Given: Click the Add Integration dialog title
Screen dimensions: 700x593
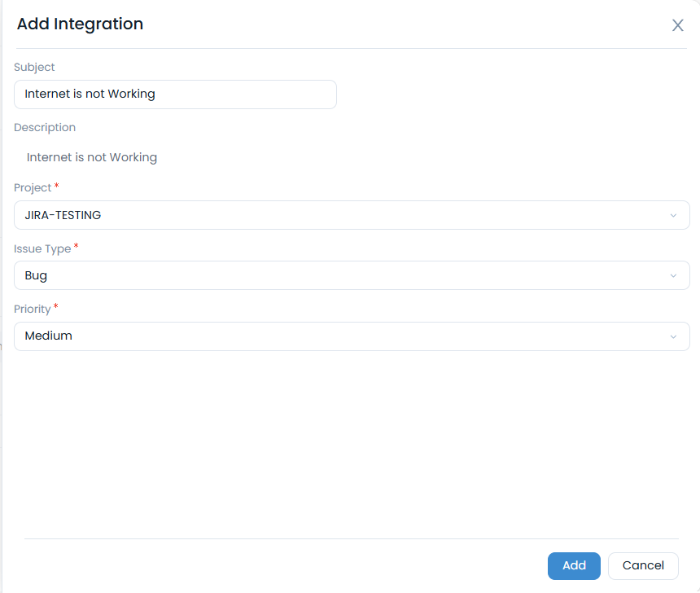Looking at the screenshot, I should 80,24.
